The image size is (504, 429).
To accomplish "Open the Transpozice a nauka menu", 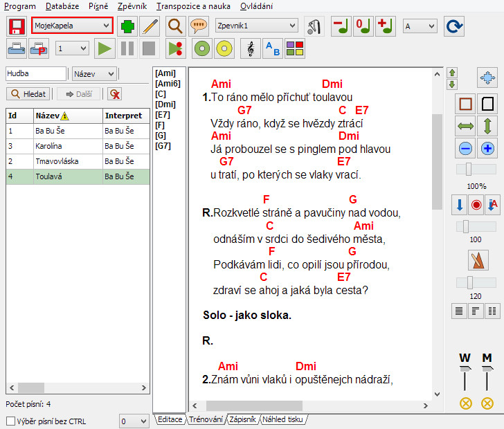I will click(x=193, y=6).
